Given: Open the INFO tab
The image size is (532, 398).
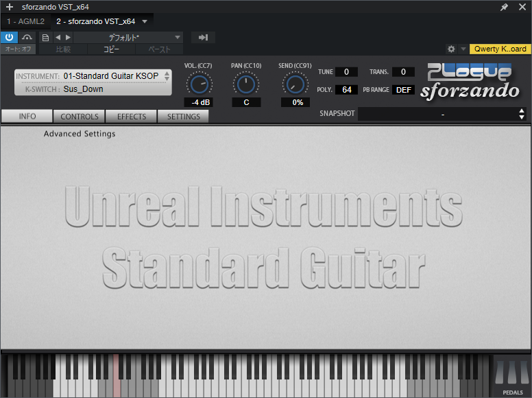Looking at the screenshot, I should pyautogui.click(x=27, y=117).
